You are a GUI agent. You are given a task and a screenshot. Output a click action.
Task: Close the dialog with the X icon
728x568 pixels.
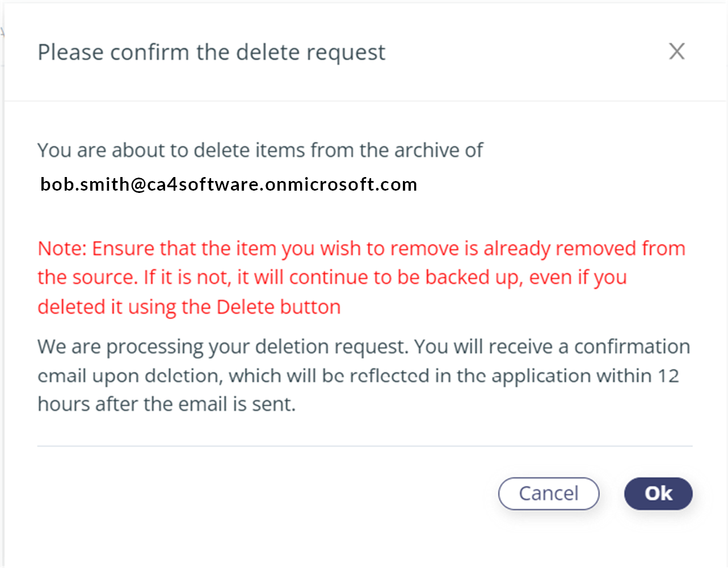click(676, 52)
